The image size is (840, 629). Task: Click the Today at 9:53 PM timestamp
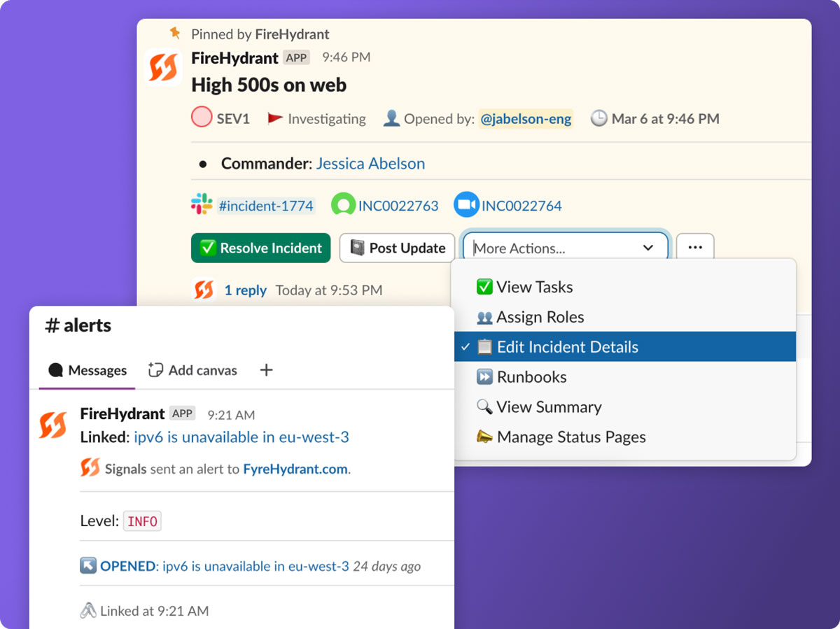click(329, 290)
